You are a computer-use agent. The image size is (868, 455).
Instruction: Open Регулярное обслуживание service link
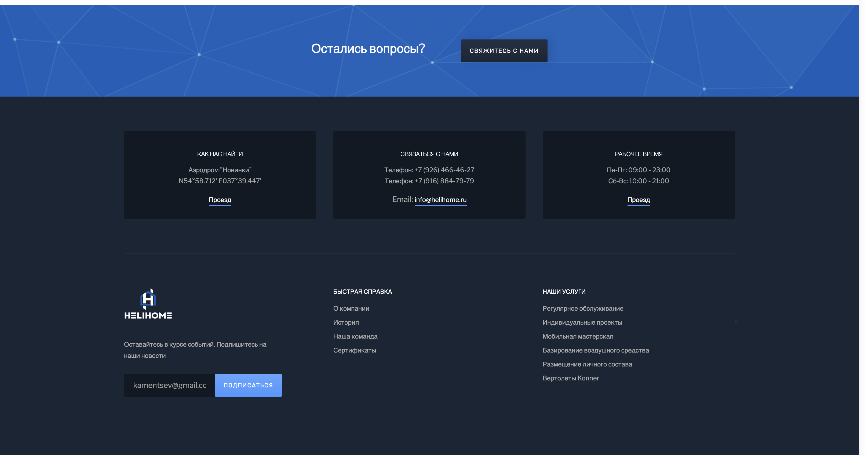[x=583, y=309]
